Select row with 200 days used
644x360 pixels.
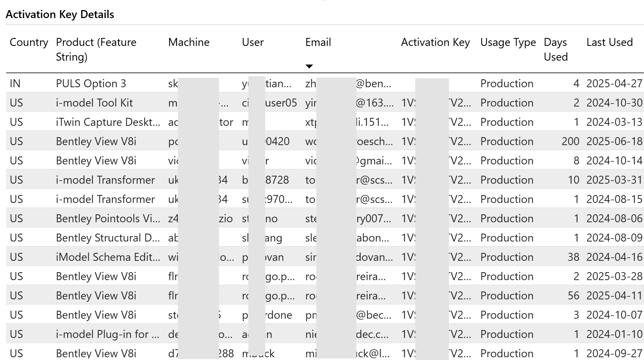pos(570,141)
